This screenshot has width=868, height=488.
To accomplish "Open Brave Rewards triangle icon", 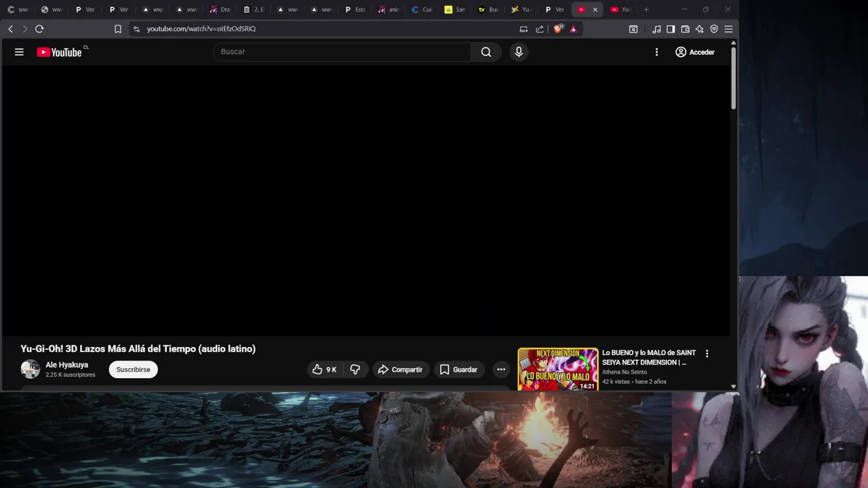I will [574, 29].
